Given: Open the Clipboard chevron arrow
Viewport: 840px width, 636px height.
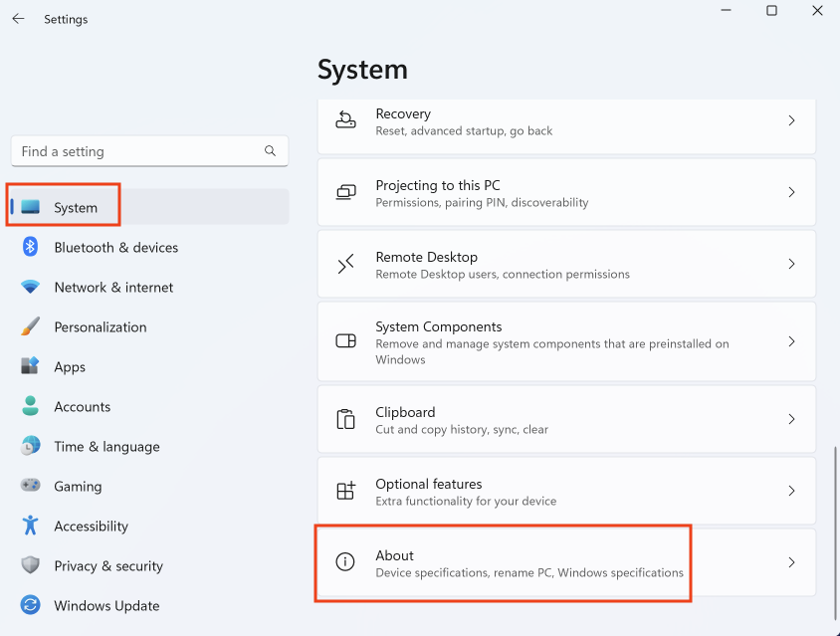Looking at the screenshot, I should [791, 419].
